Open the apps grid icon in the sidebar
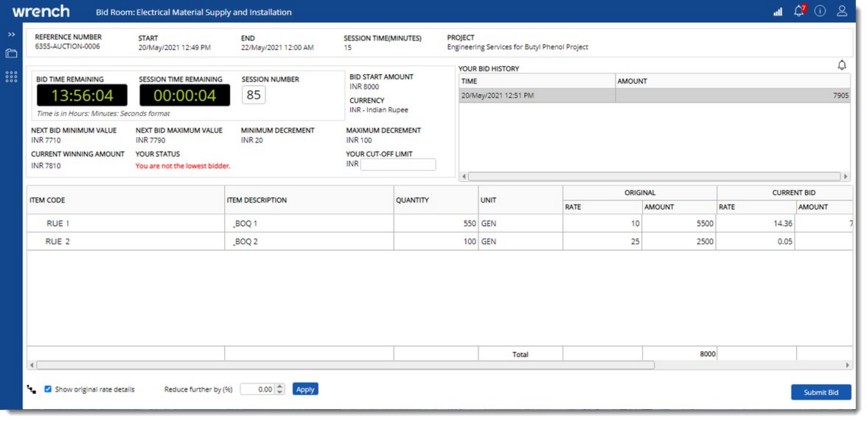Viewport: 867px width, 421px height. [11, 76]
